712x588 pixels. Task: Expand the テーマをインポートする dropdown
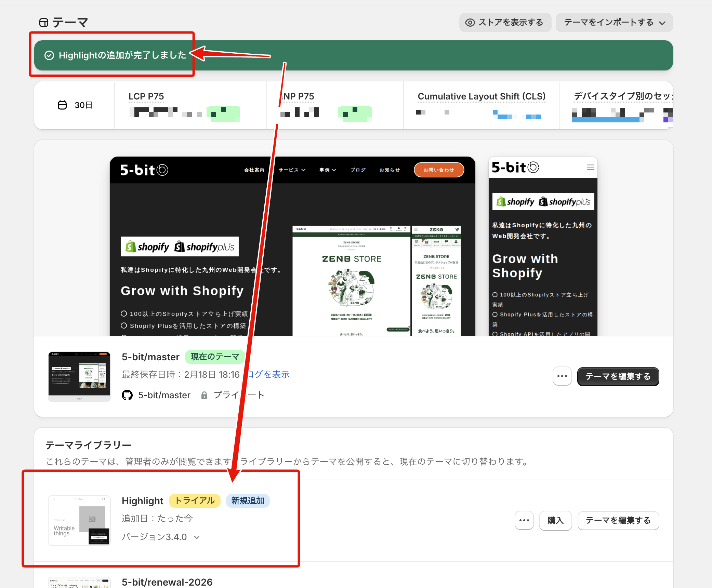click(663, 23)
